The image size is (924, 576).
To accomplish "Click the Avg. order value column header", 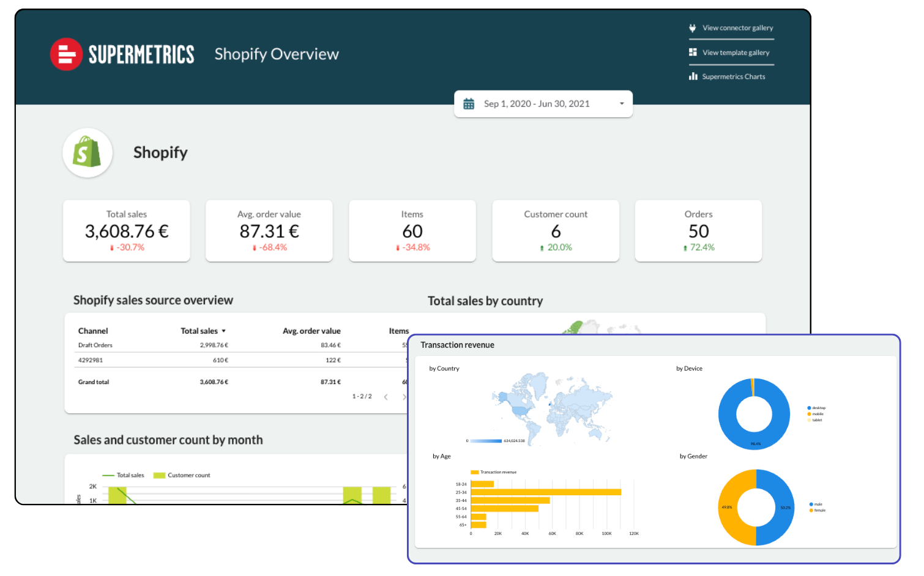I will (x=311, y=331).
